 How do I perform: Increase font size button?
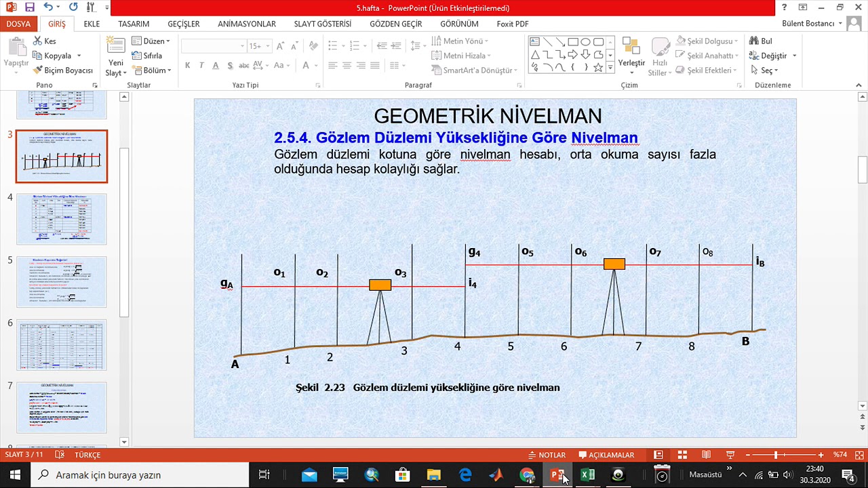pos(280,45)
